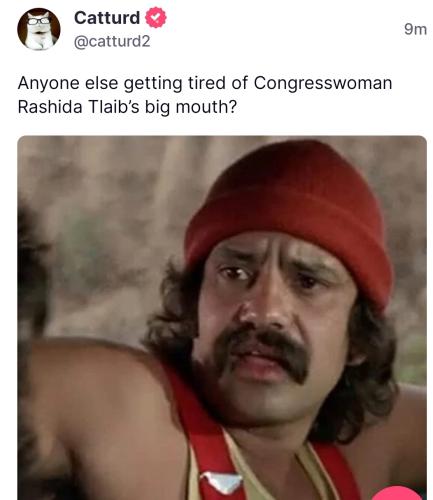The width and height of the screenshot is (433, 500).
Task: Open the attached photo of man in beanie
Action: 222,318
